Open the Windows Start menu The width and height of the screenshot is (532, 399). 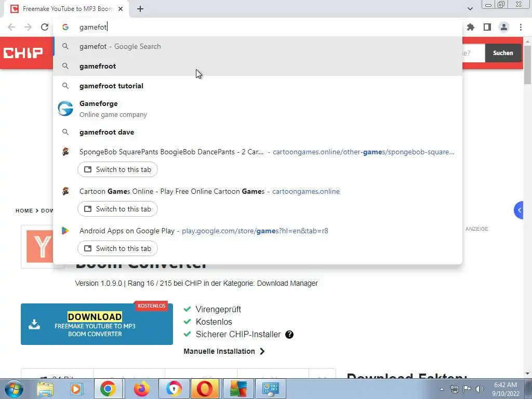coord(14,389)
